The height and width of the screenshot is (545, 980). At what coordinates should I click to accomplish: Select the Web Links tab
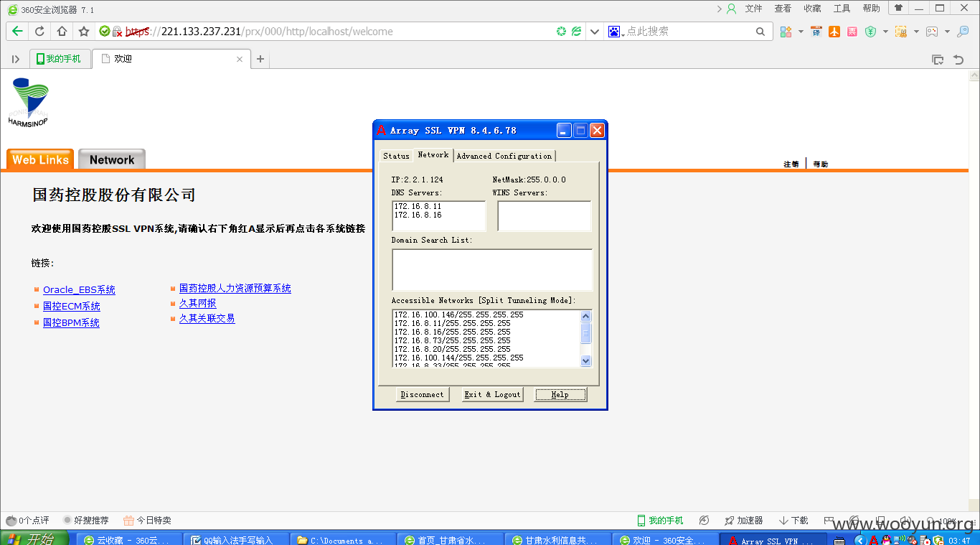40,159
